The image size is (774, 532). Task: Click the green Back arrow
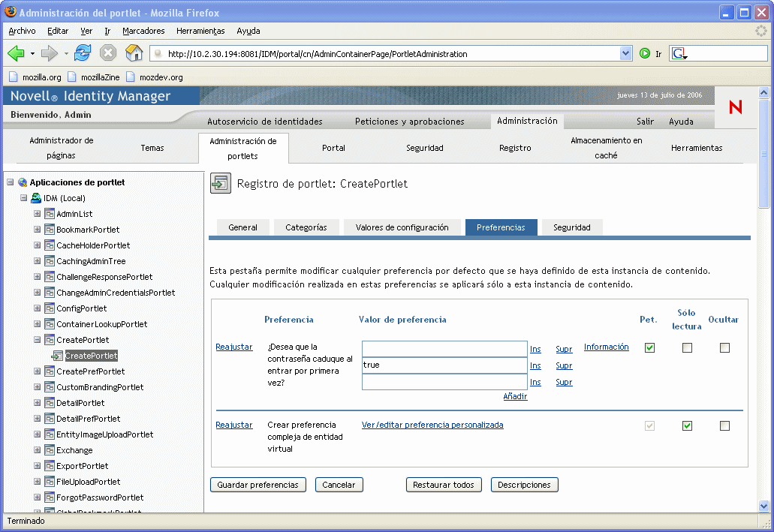[16, 53]
